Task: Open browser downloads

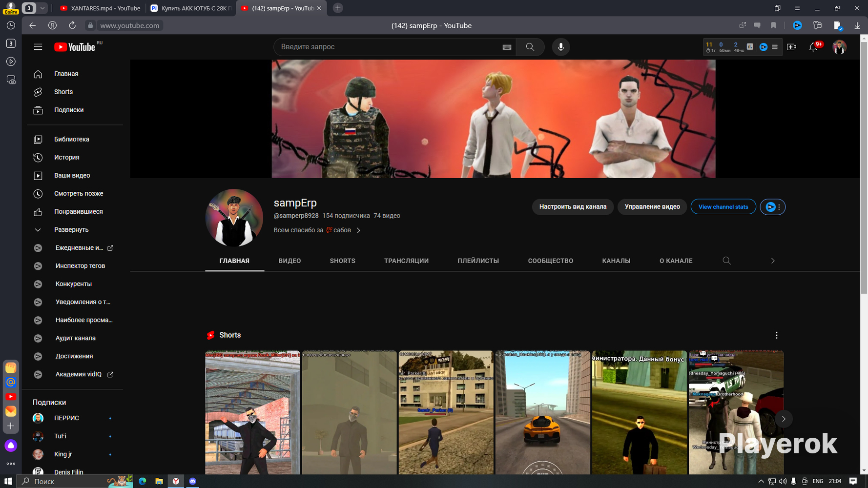Action: tap(857, 25)
